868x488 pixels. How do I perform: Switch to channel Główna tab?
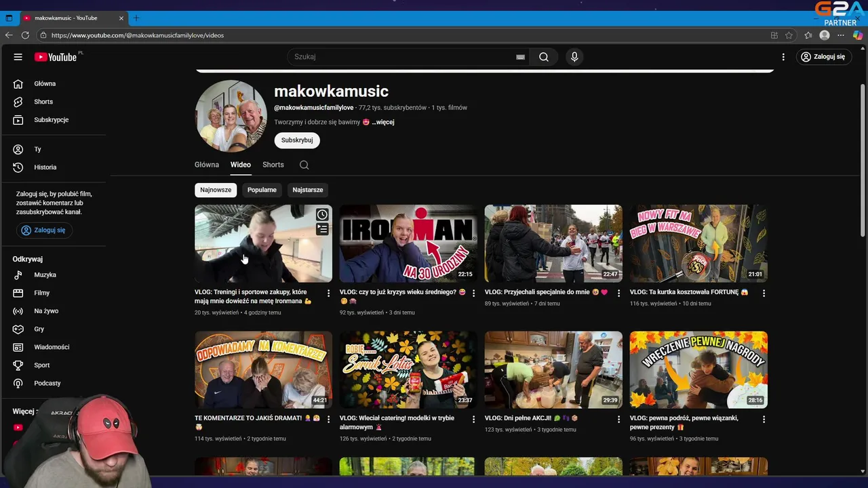point(207,165)
